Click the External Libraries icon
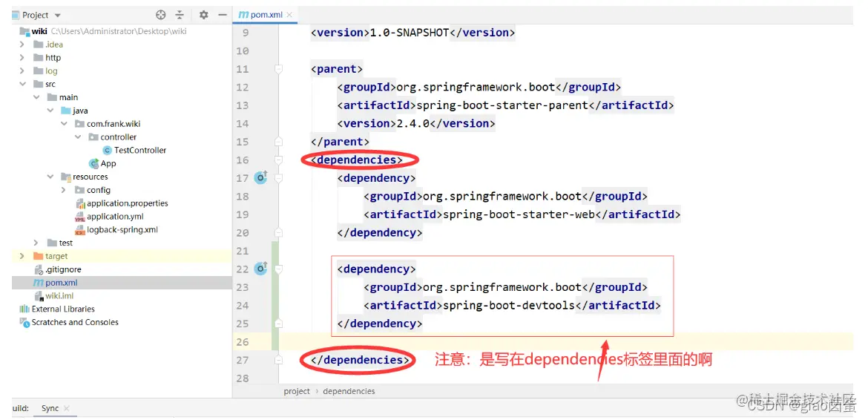Image resolution: width=868 pixels, height=420 pixels. click(24, 309)
